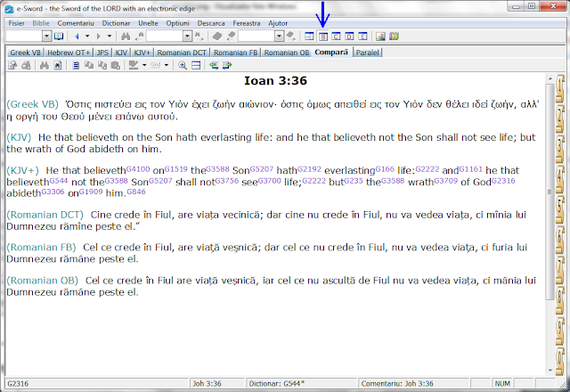Select the default layout icon
Image resolution: width=570 pixels, height=392 pixels.
[309, 36]
